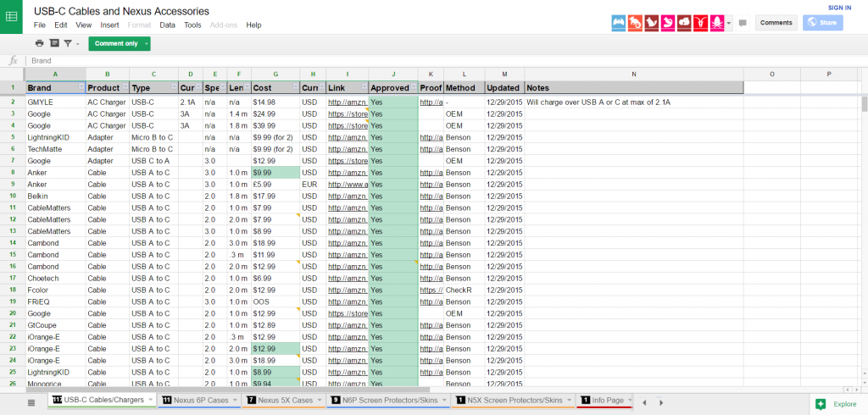Click the blue Share button
868x415 pixels.
point(822,23)
